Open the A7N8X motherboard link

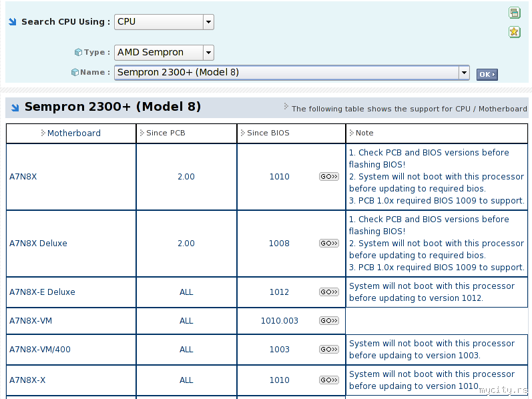coord(23,176)
